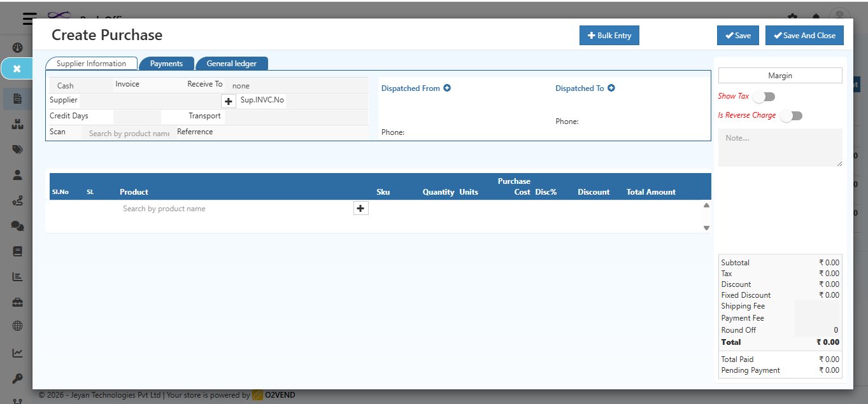Click the wrench icon in the sidebar
The image size is (868, 404).
[x=17, y=377]
